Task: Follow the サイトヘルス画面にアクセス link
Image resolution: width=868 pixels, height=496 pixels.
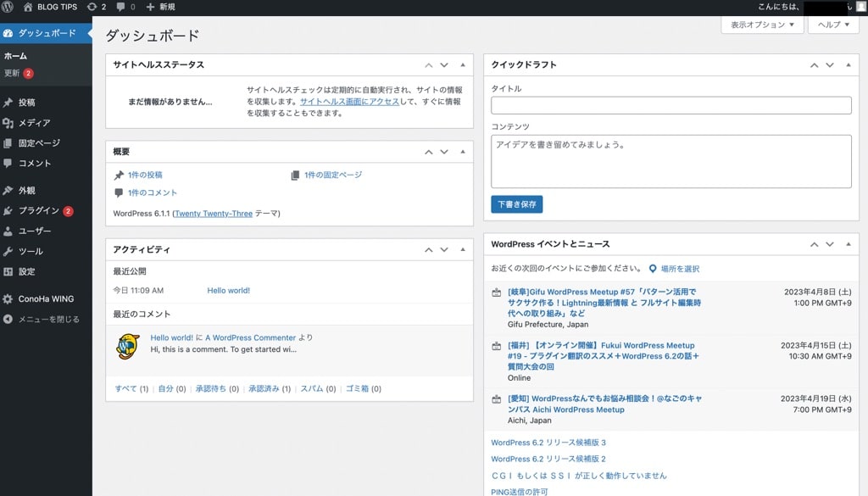Action: point(349,101)
